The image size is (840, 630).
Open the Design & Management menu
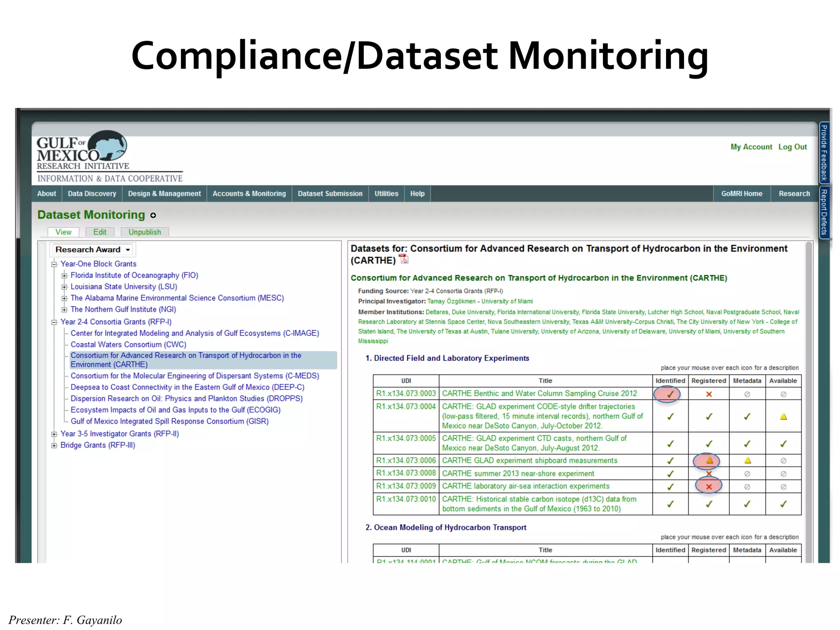point(164,194)
